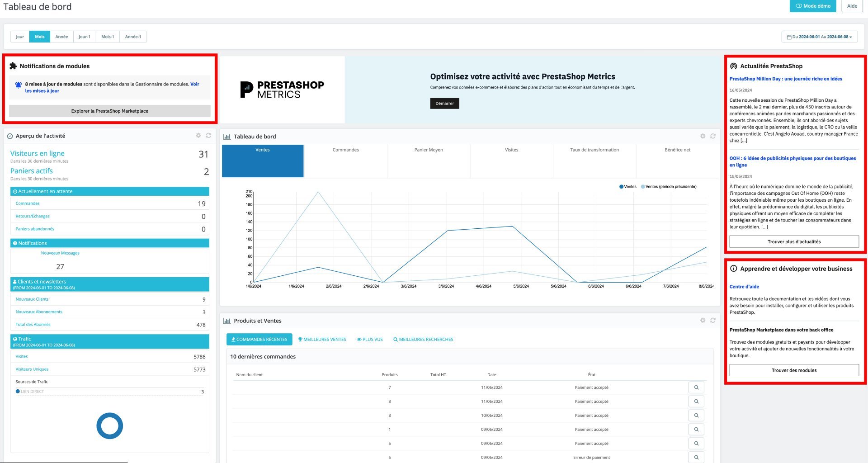
Task: Click the chart icon beside Tableau de bord heading
Action: pos(227,137)
